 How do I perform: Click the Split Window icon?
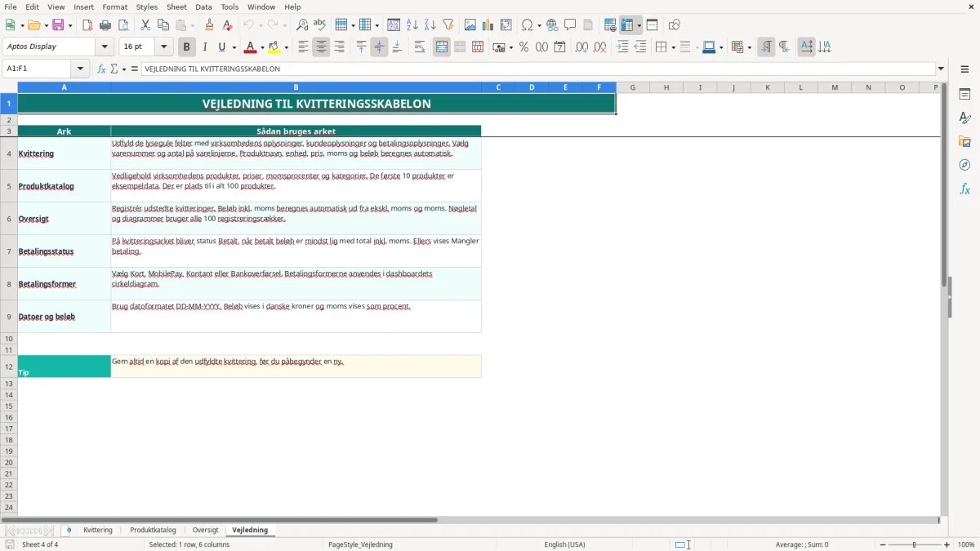coord(652,25)
